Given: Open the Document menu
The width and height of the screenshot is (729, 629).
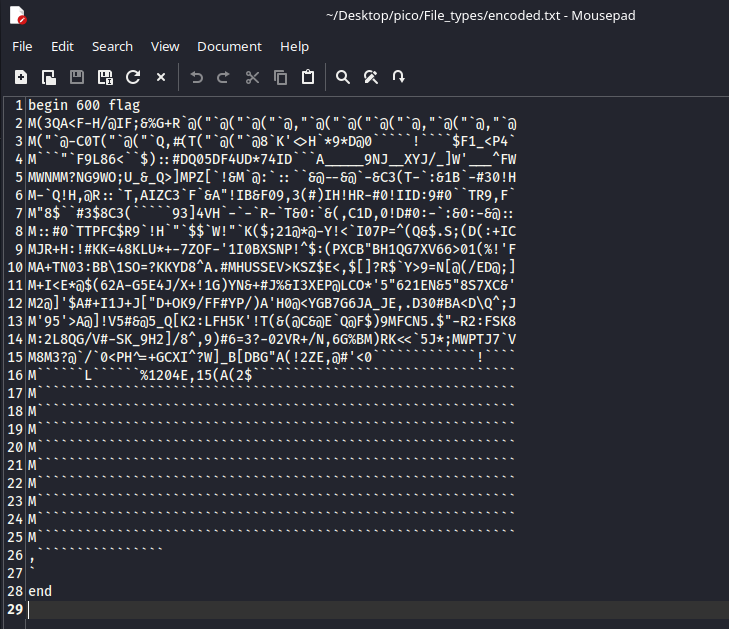Looking at the screenshot, I should click(229, 46).
